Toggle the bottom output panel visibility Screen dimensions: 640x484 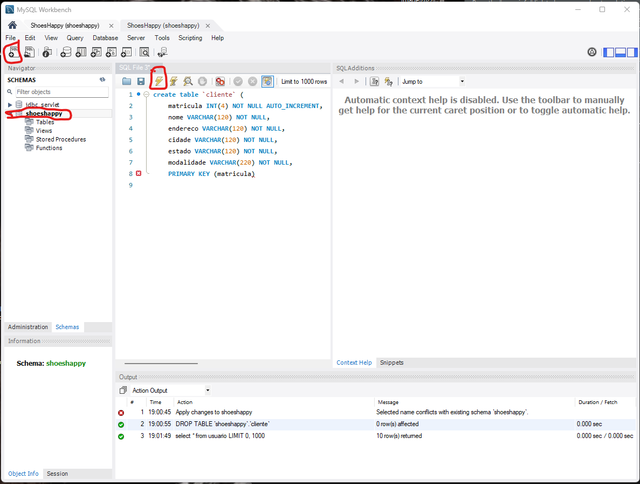620,52
